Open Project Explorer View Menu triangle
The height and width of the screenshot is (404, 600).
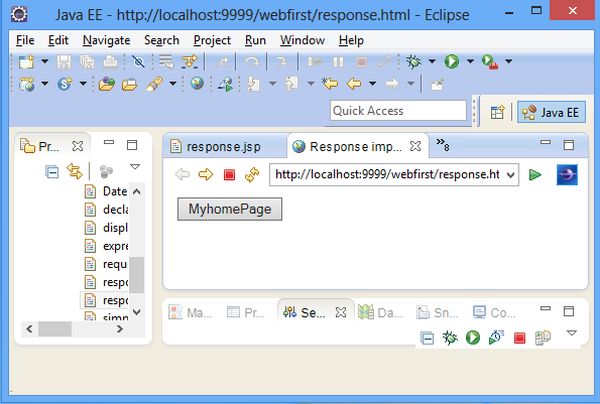tap(135, 167)
